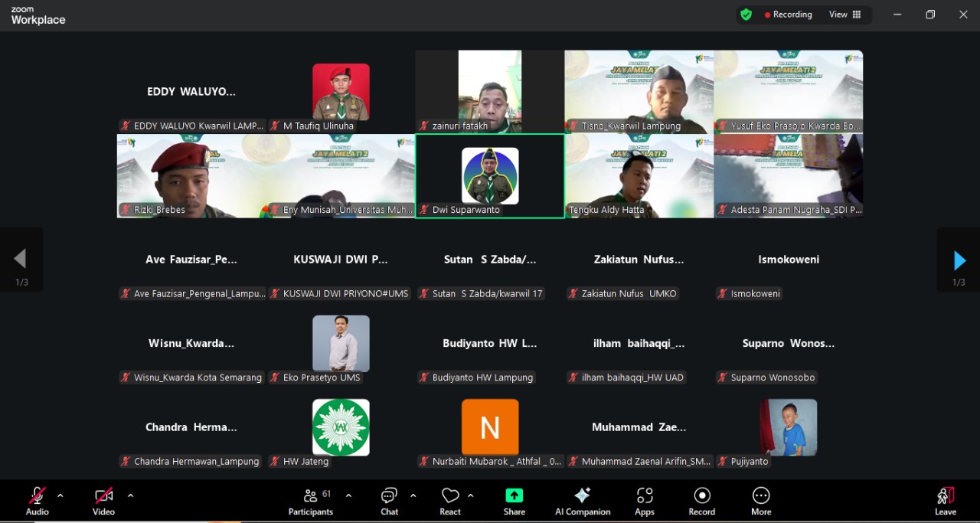Click the green encryption shield icon
This screenshot has height=523, width=980.
pos(746,15)
